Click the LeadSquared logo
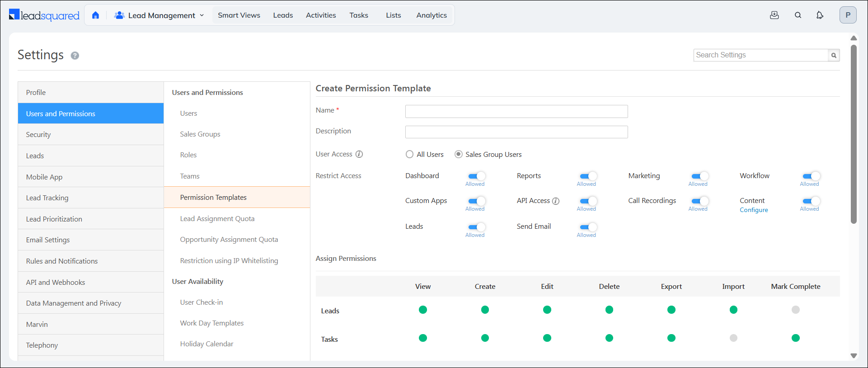Screen dimensions: 868x368 click(x=44, y=15)
